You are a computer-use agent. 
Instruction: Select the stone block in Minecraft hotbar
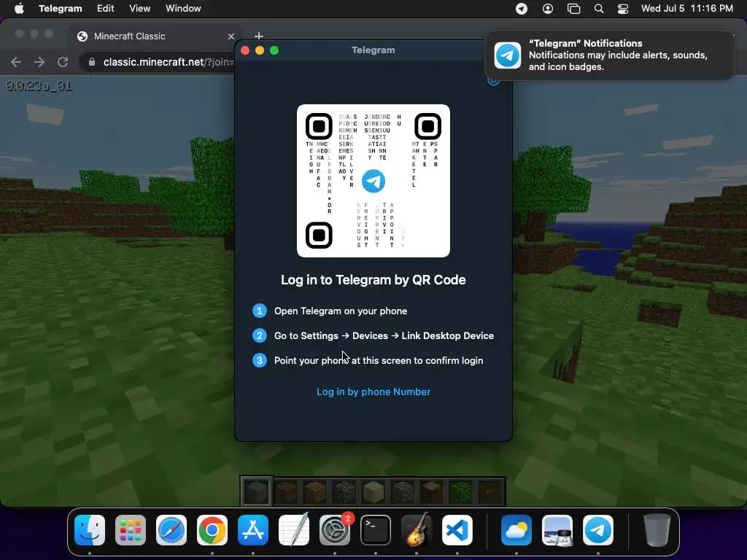pyautogui.click(x=257, y=491)
